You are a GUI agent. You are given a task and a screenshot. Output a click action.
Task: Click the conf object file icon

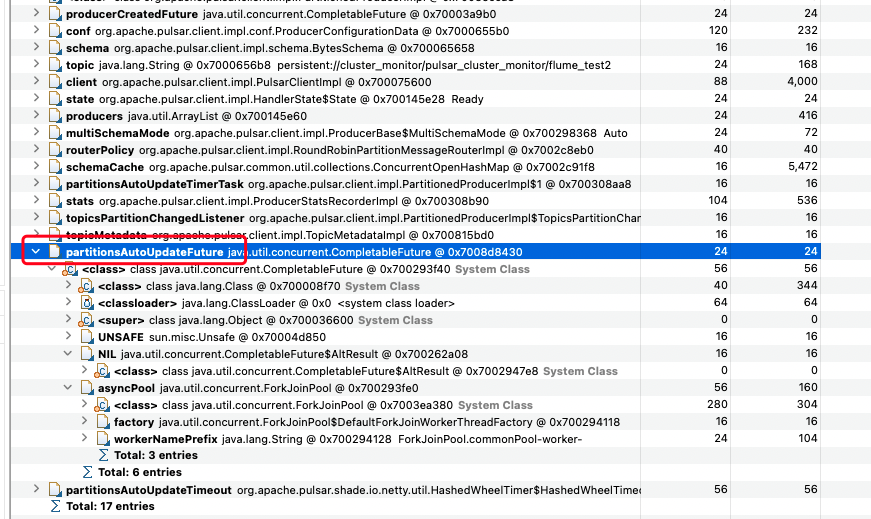click(x=54, y=31)
